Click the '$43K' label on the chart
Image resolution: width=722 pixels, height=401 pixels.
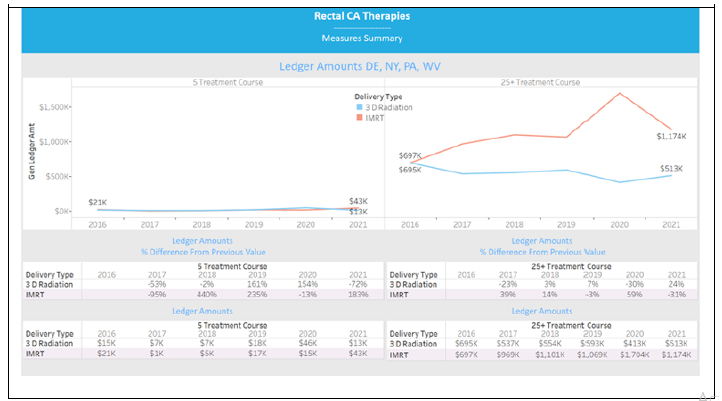point(358,201)
